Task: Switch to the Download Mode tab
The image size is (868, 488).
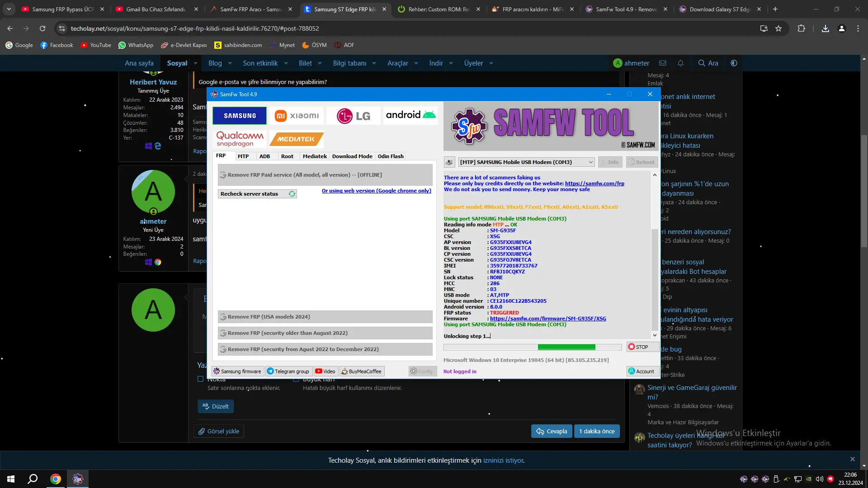Action: coord(352,156)
